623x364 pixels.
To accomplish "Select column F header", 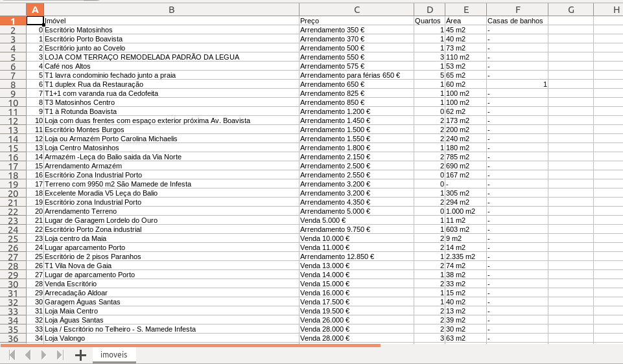I will coord(517,10).
